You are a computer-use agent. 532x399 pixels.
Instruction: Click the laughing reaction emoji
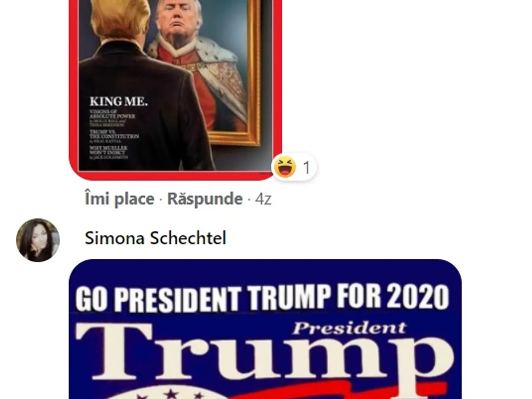pos(285,168)
